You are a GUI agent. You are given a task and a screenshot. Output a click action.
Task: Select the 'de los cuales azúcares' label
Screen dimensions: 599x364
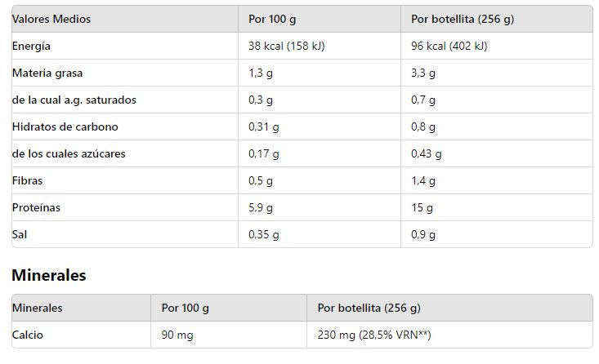point(69,153)
